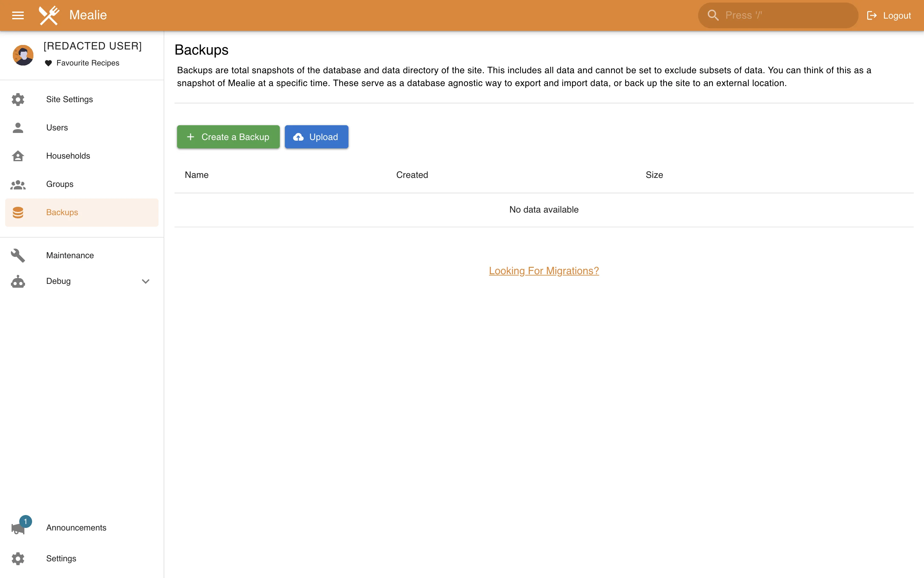Open the Mealie home title link

pos(88,15)
